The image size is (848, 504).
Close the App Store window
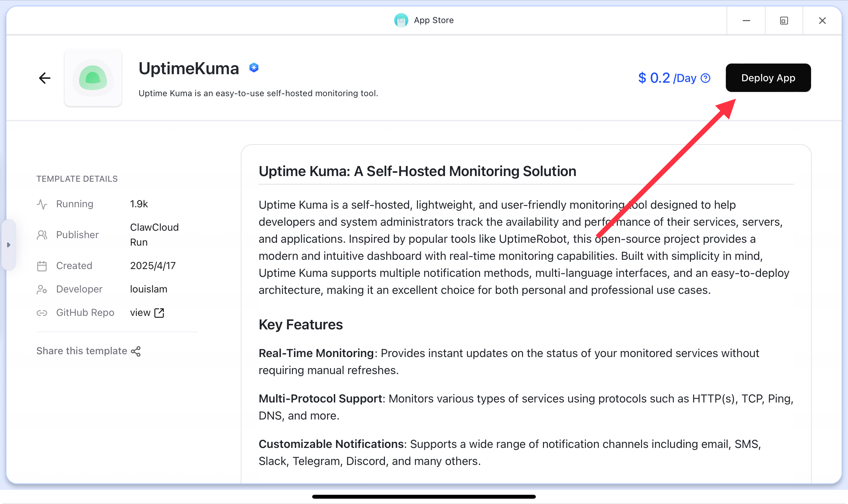tap(822, 21)
